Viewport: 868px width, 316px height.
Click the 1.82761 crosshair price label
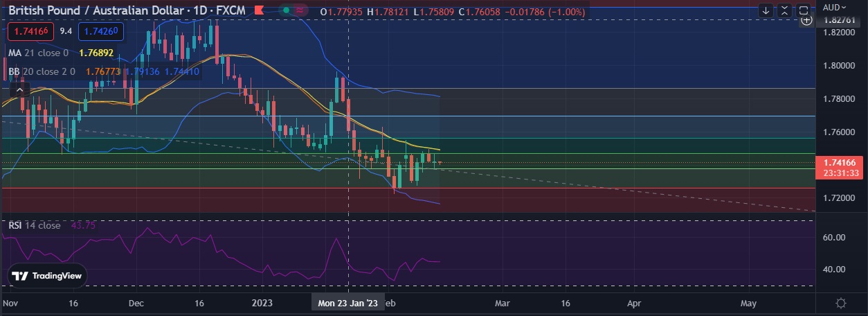pyautogui.click(x=839, y=21)
